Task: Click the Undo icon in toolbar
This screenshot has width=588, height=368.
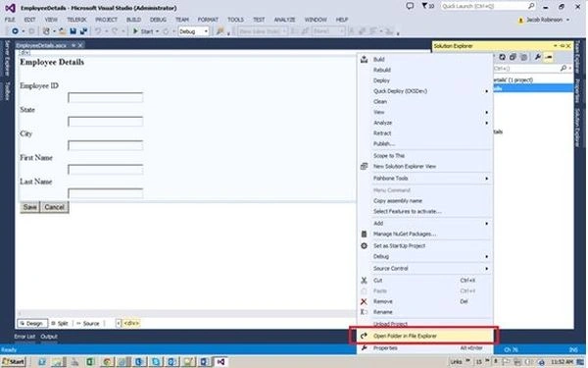Action: [x=98, y=31]
